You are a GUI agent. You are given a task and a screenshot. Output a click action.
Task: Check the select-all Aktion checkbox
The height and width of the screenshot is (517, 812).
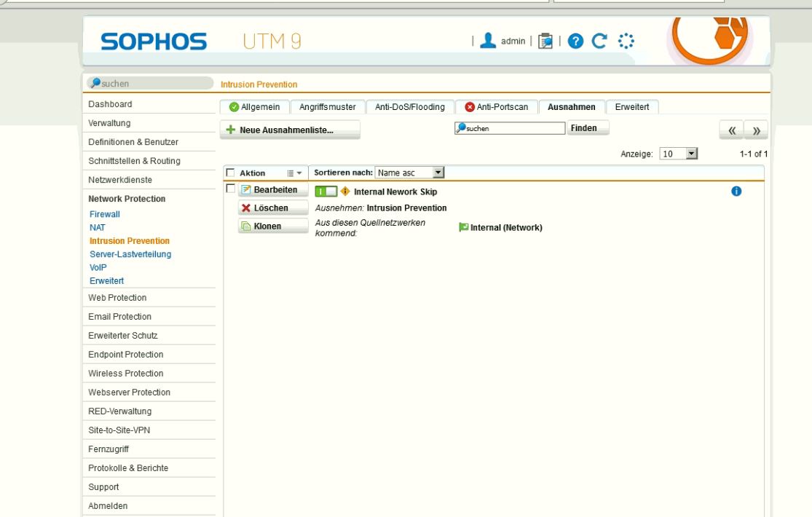[230, 173]
